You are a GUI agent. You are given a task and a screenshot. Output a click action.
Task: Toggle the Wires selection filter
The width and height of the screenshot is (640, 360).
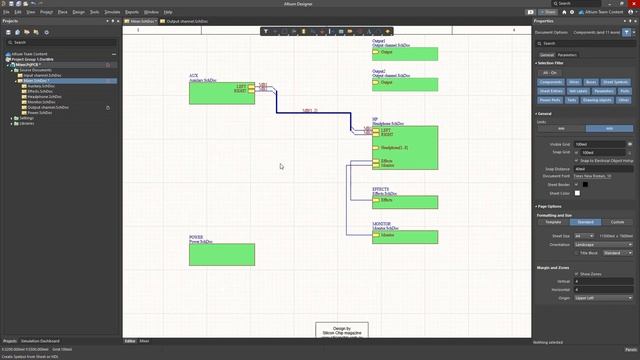coord(574,82)
